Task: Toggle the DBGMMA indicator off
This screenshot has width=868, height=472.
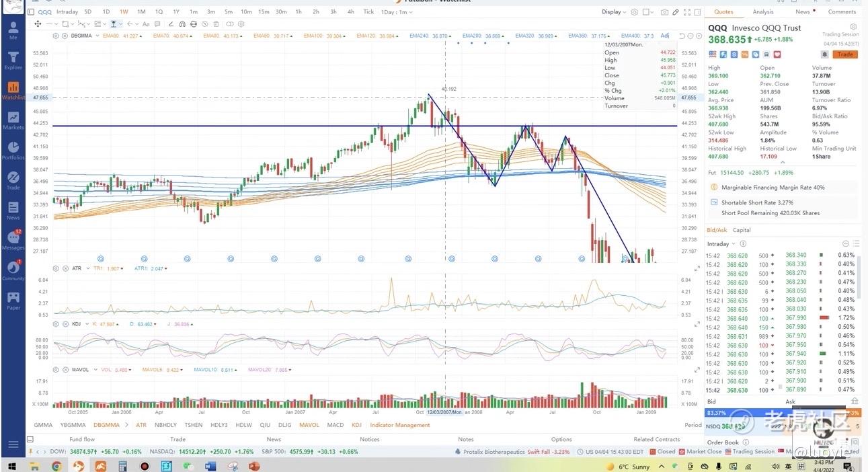Action: pyautogui.click(x=106, y=425)
